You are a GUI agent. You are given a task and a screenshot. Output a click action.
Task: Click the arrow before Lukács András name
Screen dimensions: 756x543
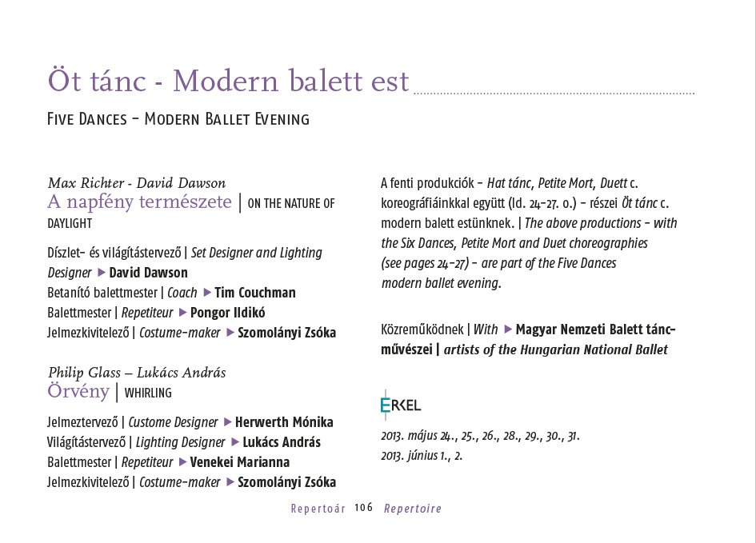(x=235, y=442)
